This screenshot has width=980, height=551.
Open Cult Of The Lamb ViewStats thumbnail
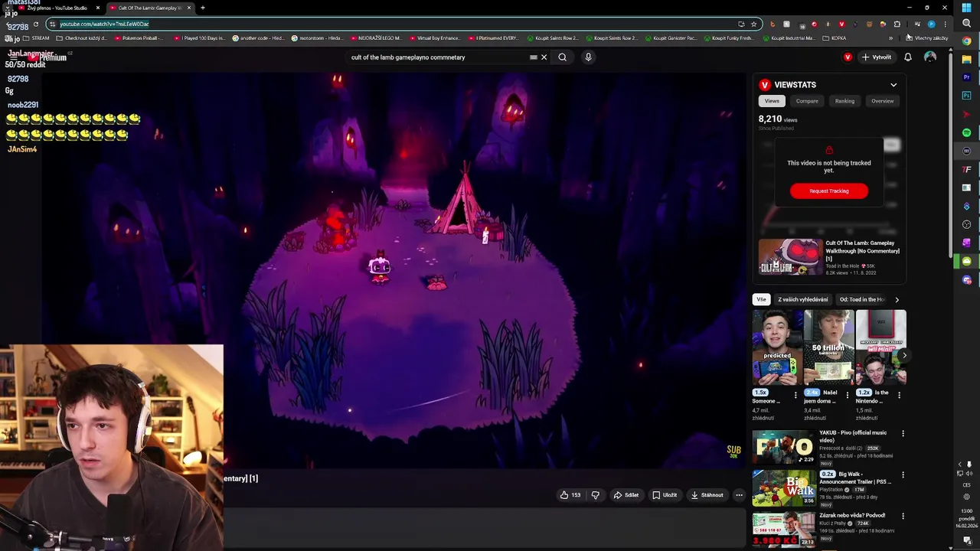click(x=791, y=256)
